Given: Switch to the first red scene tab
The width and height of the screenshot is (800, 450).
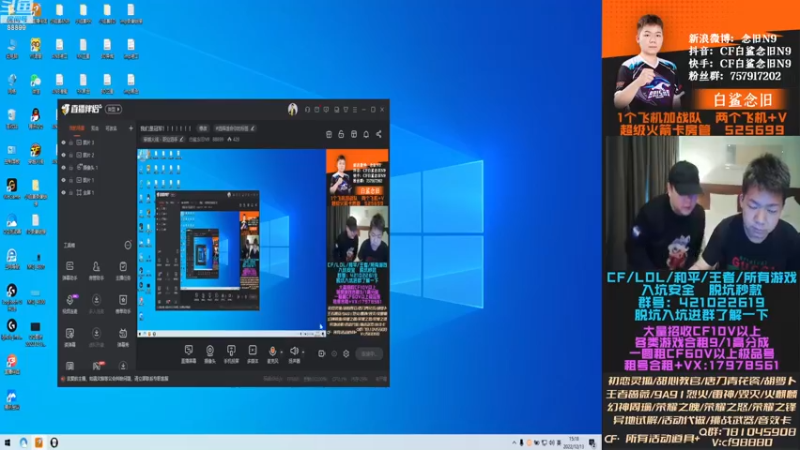Looking at the screenshot, I should coord(77,128).
